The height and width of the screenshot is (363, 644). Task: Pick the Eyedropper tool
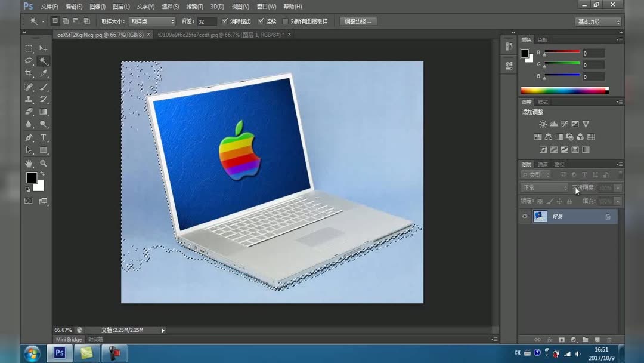tap(44, 73)
